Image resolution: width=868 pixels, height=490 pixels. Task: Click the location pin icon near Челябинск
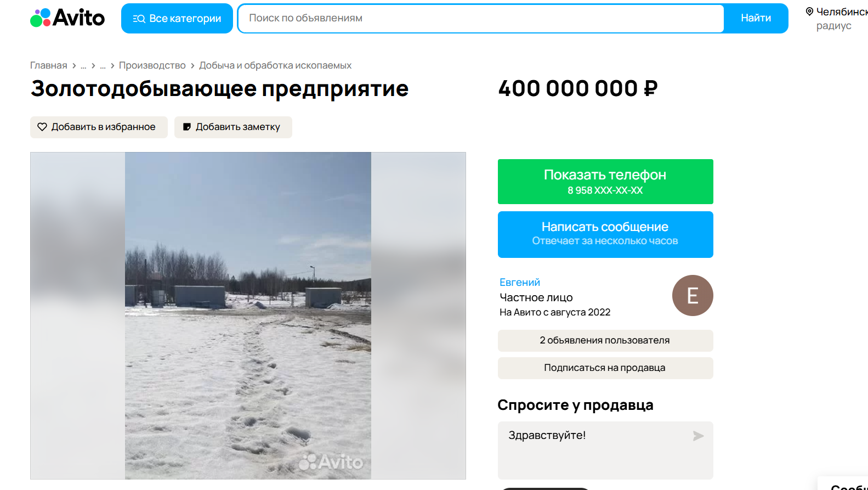809,12
